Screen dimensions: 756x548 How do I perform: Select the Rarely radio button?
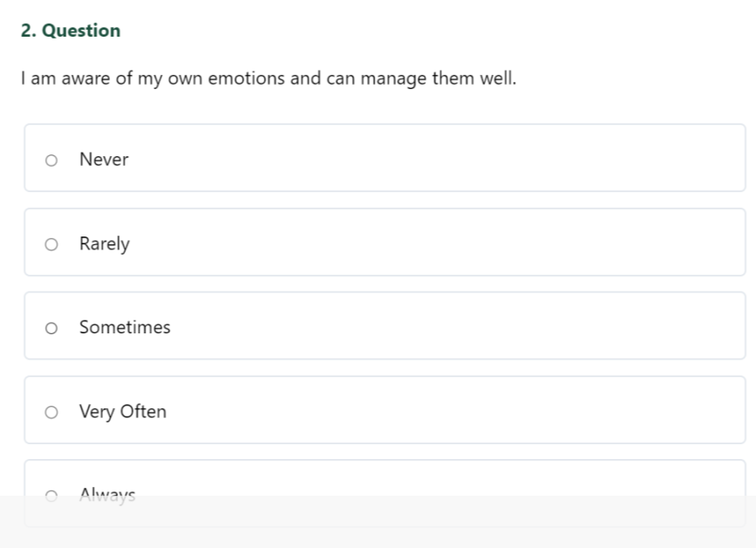click(x=51, y=244)
